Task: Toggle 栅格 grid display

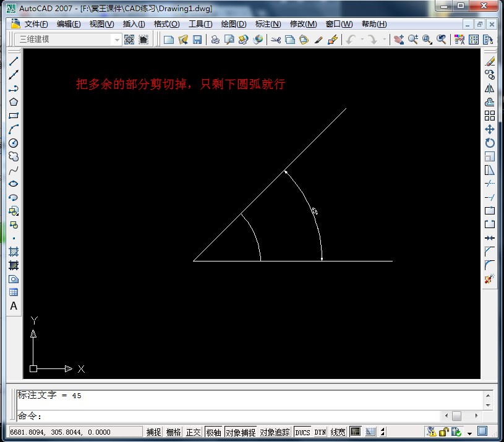Action: 174,432
